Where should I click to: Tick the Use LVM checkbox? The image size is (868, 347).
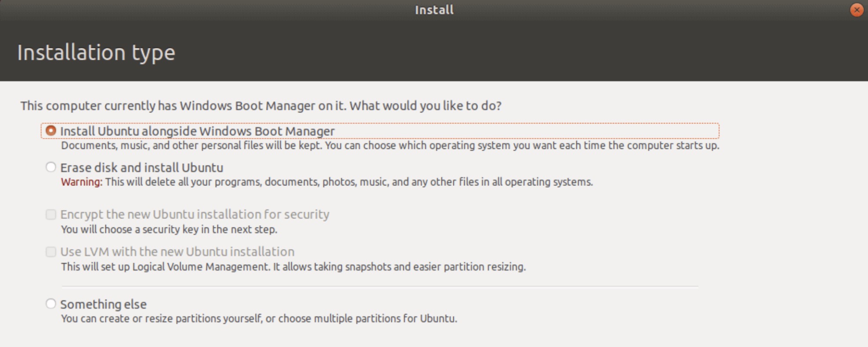pyautogui.click(x=51, y=252)
